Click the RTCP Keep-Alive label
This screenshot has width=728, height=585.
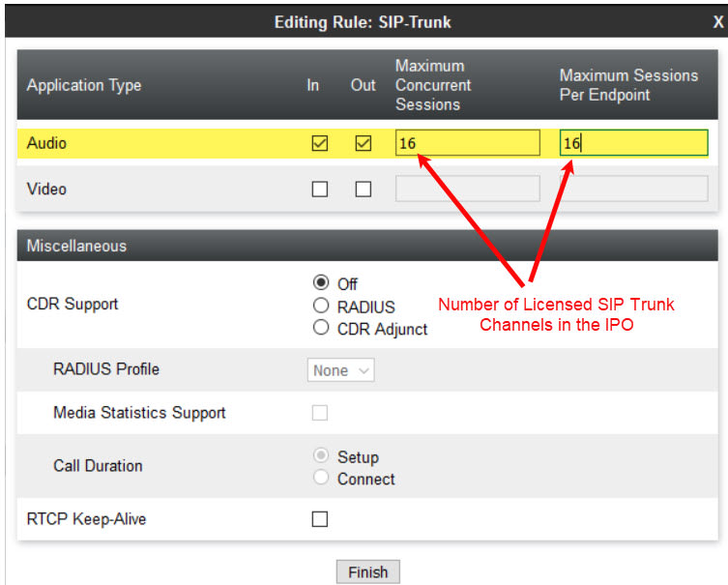[x=86, y=519]
